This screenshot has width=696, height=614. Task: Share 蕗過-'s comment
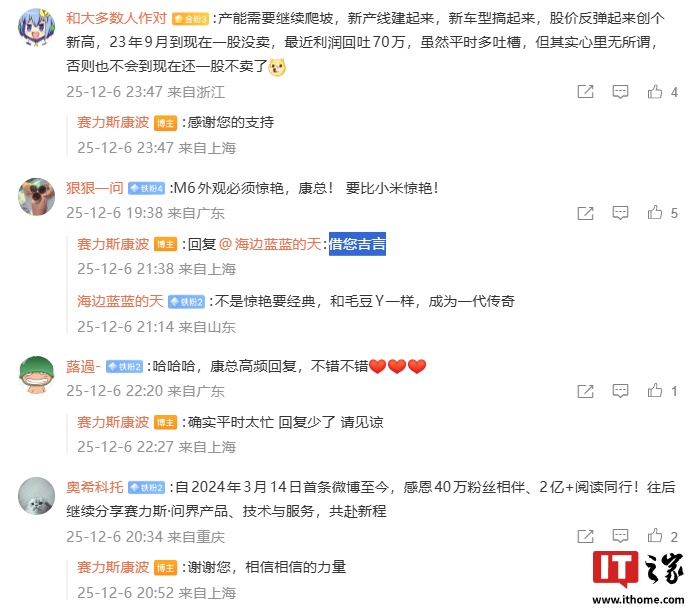[585, 391]
